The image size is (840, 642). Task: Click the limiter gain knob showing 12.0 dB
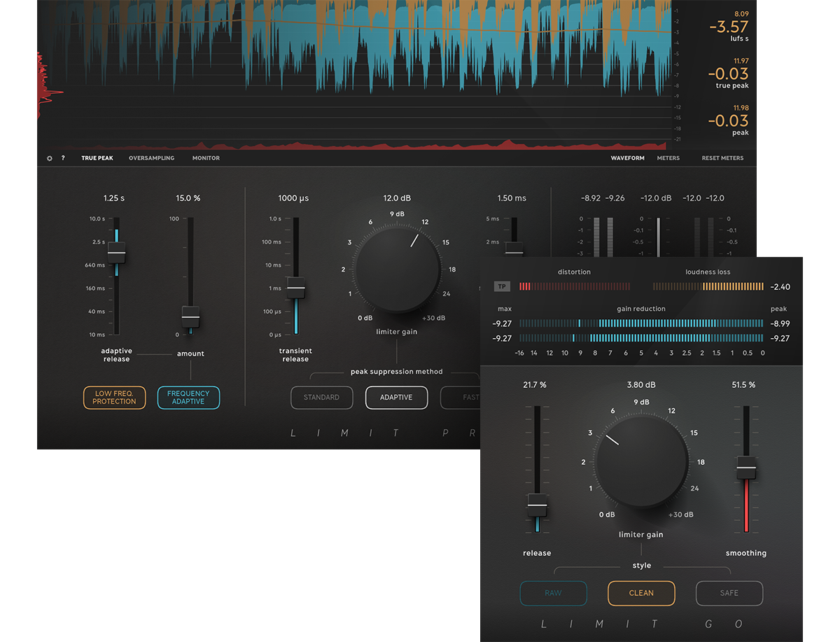pos(398,268)
